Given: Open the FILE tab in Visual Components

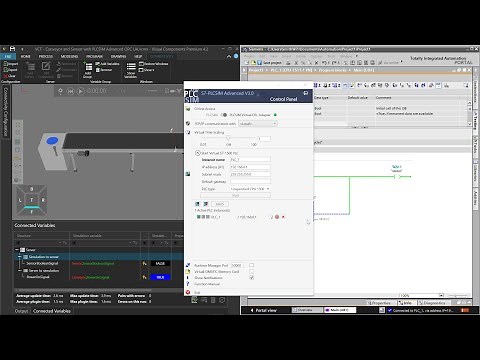Looking at the screenshot, I should click(8, 56).
